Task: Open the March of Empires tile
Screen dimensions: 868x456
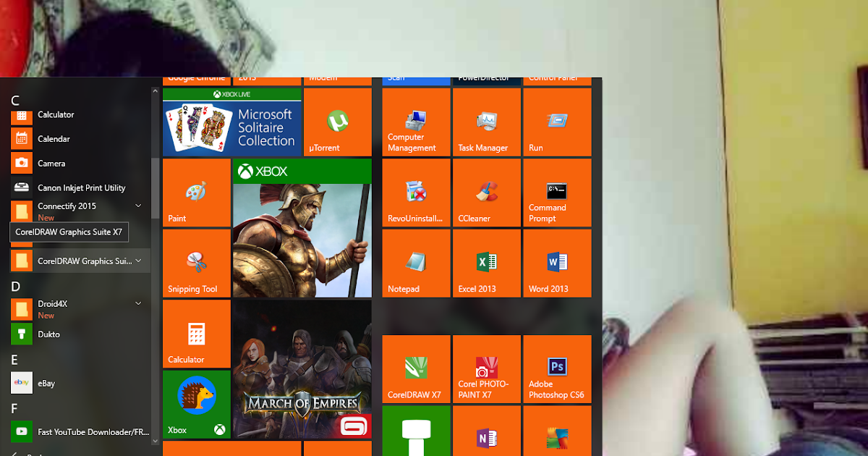Action: (x=302, y=369)
